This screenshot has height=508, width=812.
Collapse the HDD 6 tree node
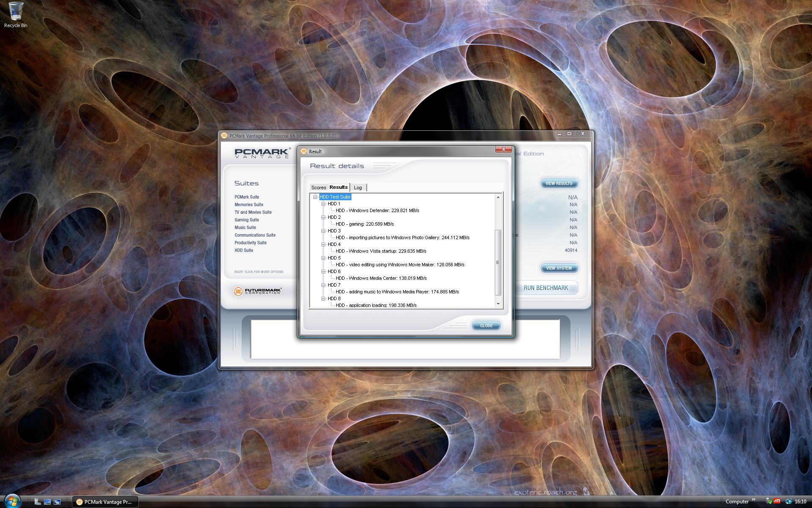323,271
